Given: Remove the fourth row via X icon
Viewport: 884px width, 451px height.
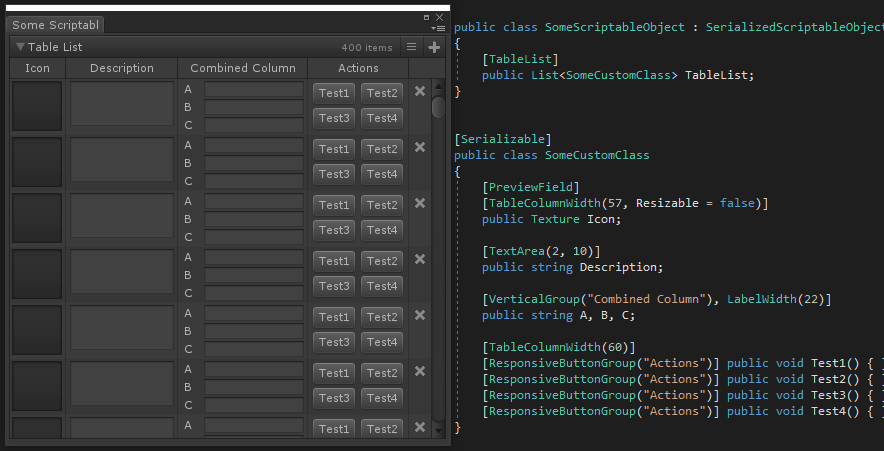Looking at the screenshot, I should click(420, 260).
